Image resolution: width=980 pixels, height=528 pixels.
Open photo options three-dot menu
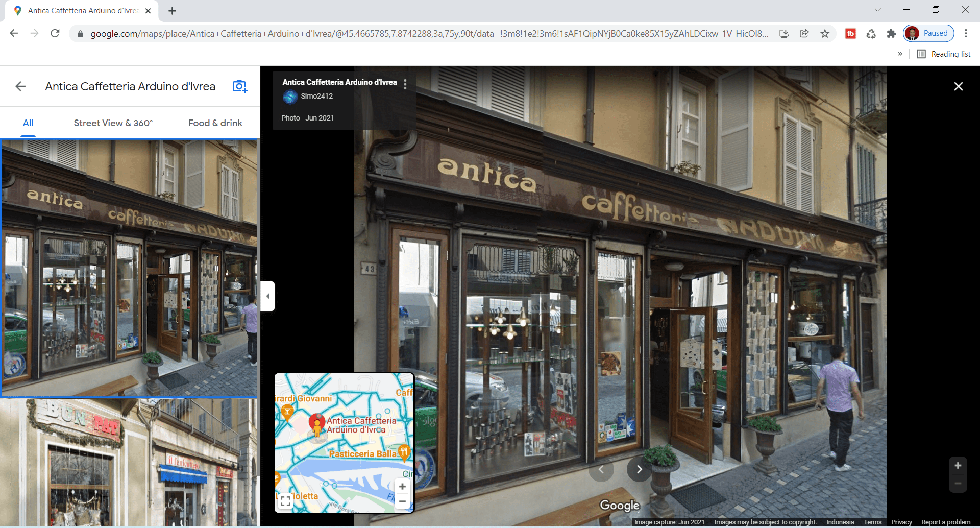[x=405, y=84]
